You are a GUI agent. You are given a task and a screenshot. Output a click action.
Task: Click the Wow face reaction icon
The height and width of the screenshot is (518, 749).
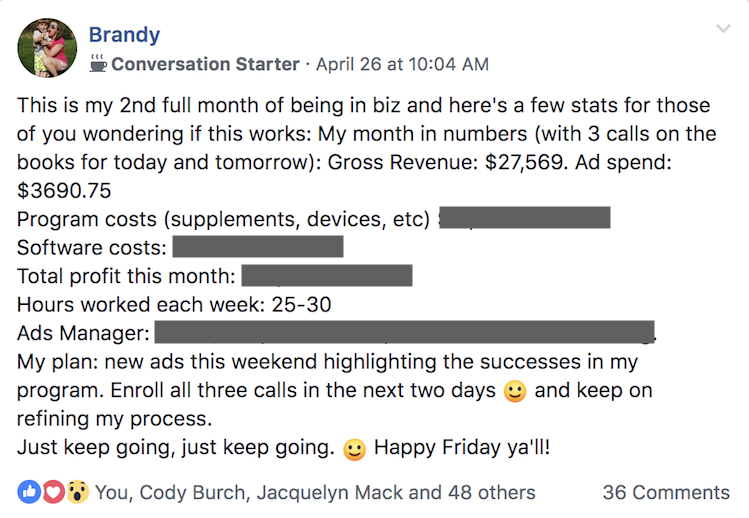point(77,492)
